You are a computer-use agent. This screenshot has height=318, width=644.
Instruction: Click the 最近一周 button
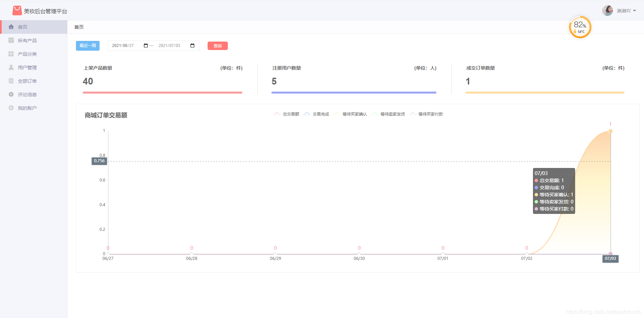coord(88,46)
